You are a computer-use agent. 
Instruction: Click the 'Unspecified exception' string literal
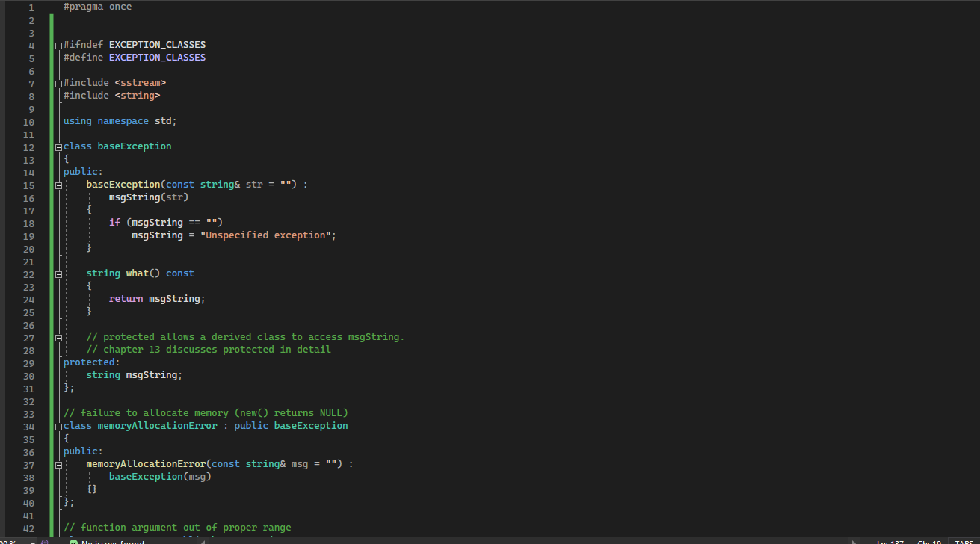click(x=267, y=235)
